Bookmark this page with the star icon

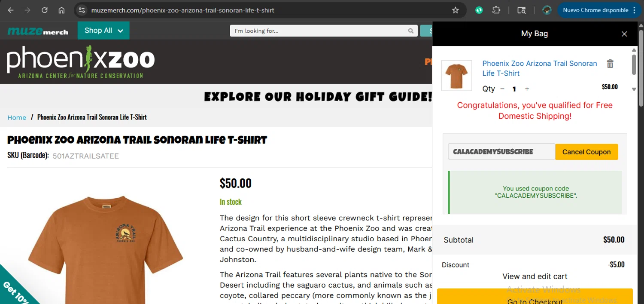click(x=456, y=10)
